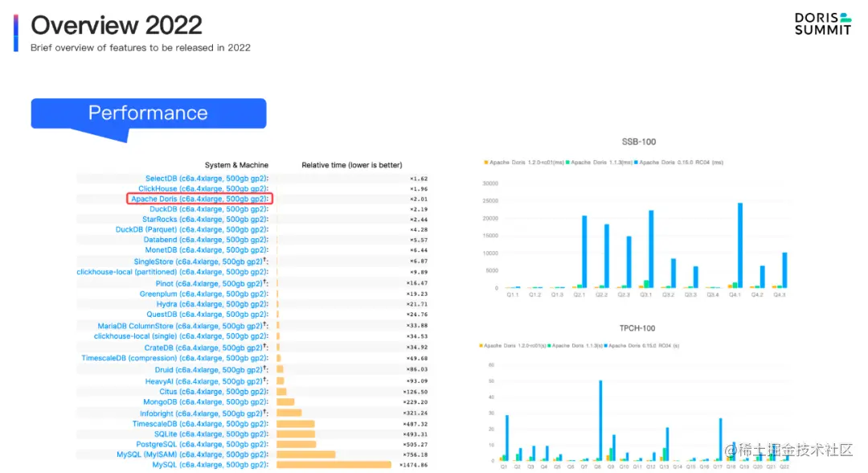The image size is (868, 473).
Task: Click the Infobright system link
Action: [x=203, y=413]
